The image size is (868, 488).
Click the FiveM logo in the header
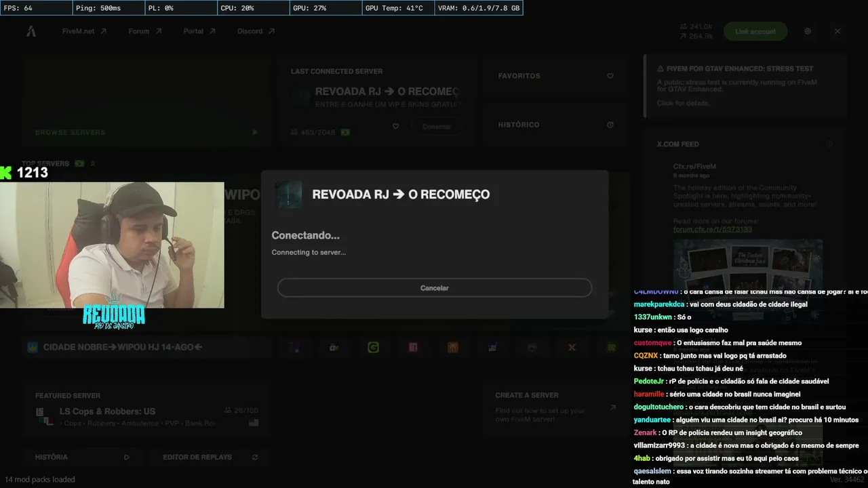click(31, 31)
